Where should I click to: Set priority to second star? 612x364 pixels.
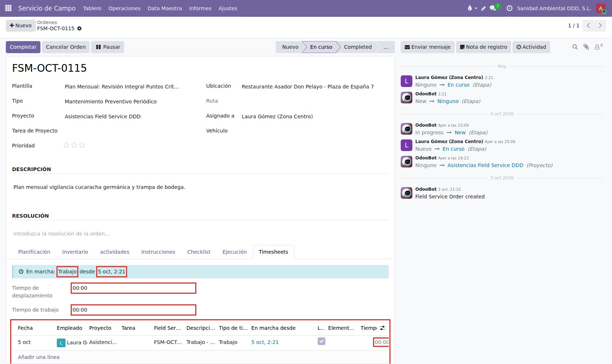[74, 145]
